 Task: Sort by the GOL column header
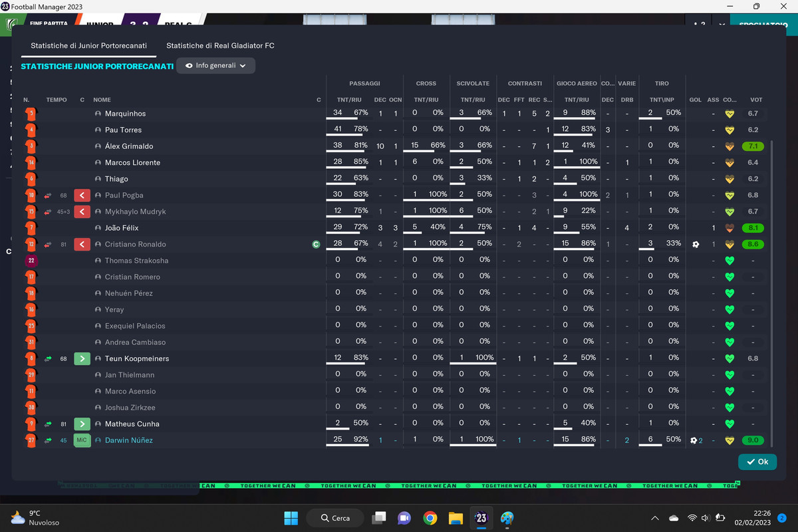(696, 100)
